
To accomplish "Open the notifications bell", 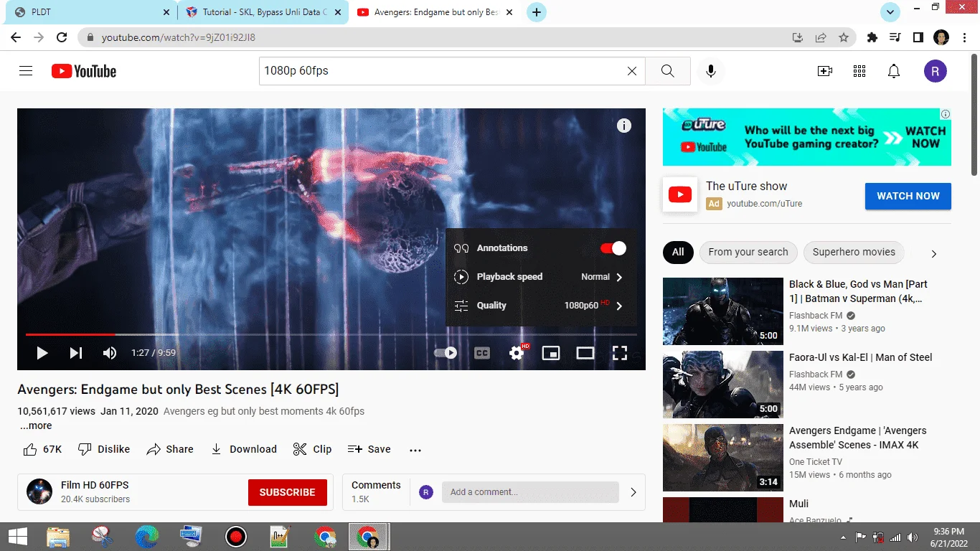I will (x=894, y=71).
